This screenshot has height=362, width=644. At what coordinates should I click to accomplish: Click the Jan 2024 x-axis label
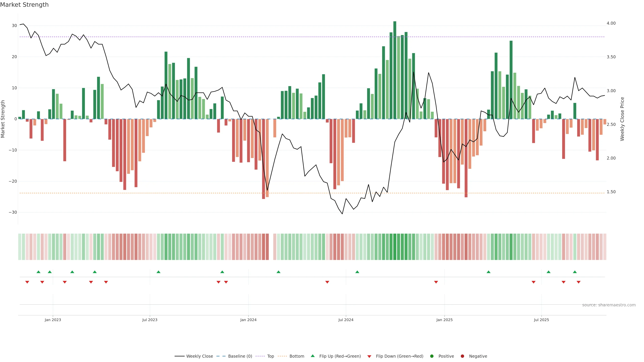pyautogui.click(x=248, y=320)
